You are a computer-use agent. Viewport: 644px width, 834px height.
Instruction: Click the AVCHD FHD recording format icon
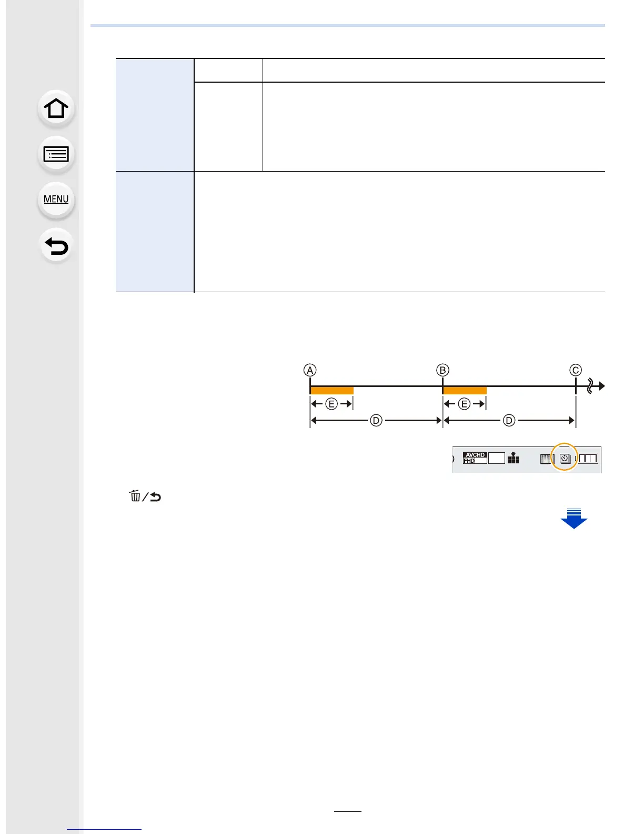475,458
